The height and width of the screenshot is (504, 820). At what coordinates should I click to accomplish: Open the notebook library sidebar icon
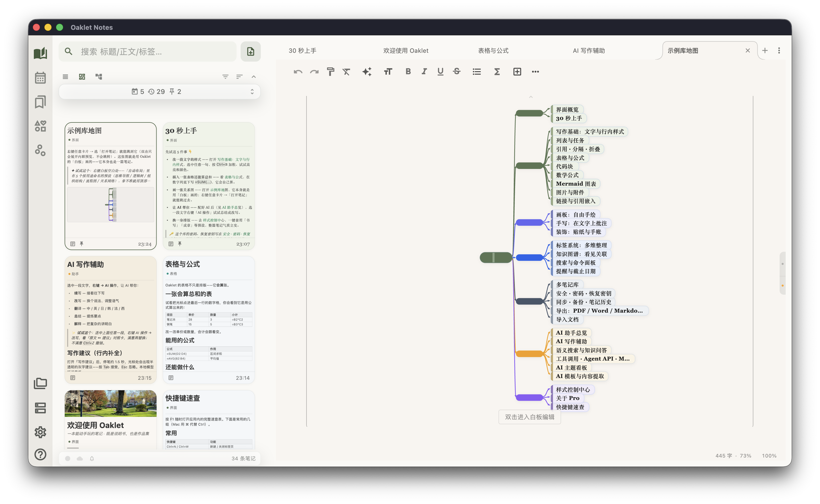(40, 53)
